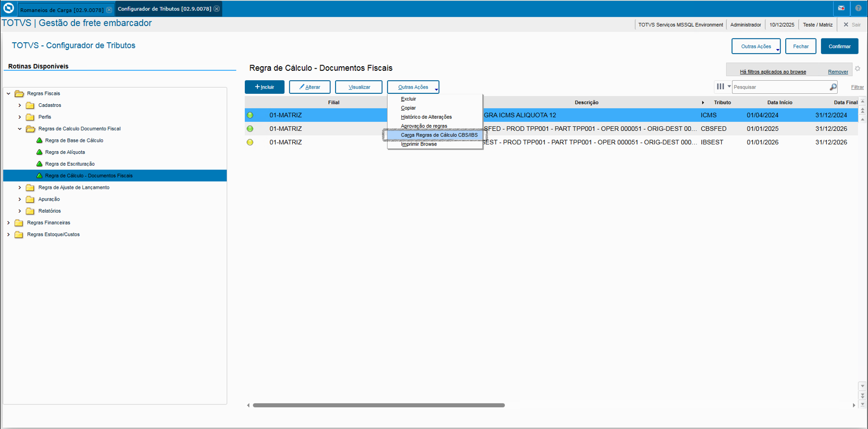Screen dimensions: 868x429
Task: Click the Regras Estoque/Custos folder icon
Action: point(19,235)
